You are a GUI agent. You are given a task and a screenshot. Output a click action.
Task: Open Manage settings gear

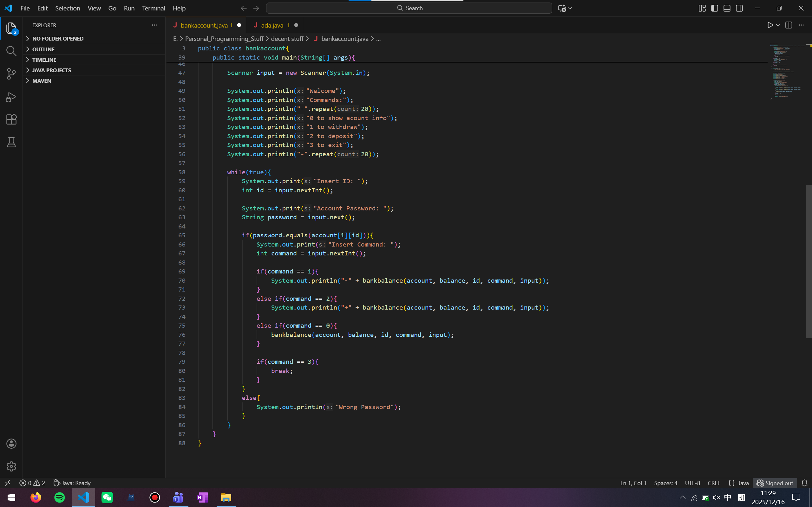point(11,466)
